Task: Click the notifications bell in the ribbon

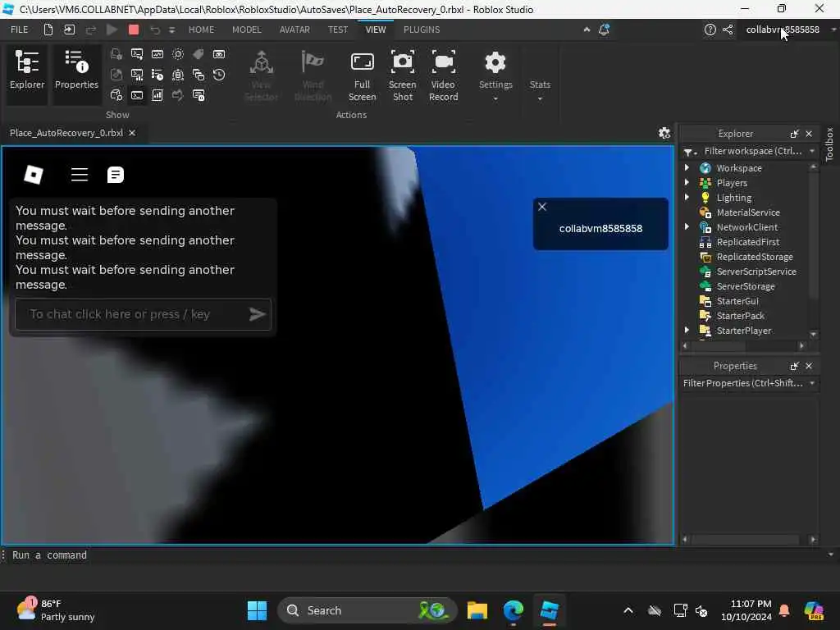Action: [605, 30]
